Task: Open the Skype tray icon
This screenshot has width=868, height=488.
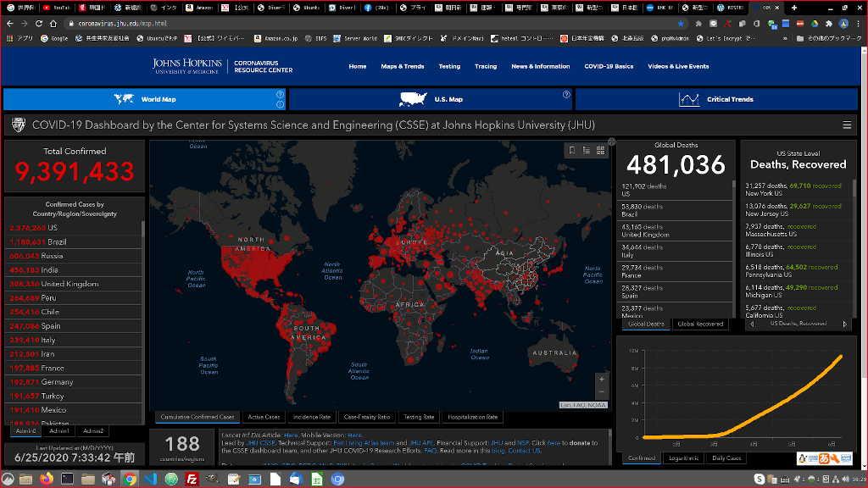Action: 759,480
